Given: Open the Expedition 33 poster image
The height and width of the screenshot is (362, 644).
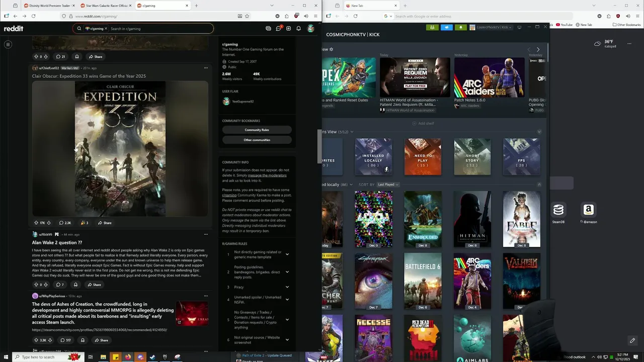Looking at the screenshot, I should pos(120,149).
